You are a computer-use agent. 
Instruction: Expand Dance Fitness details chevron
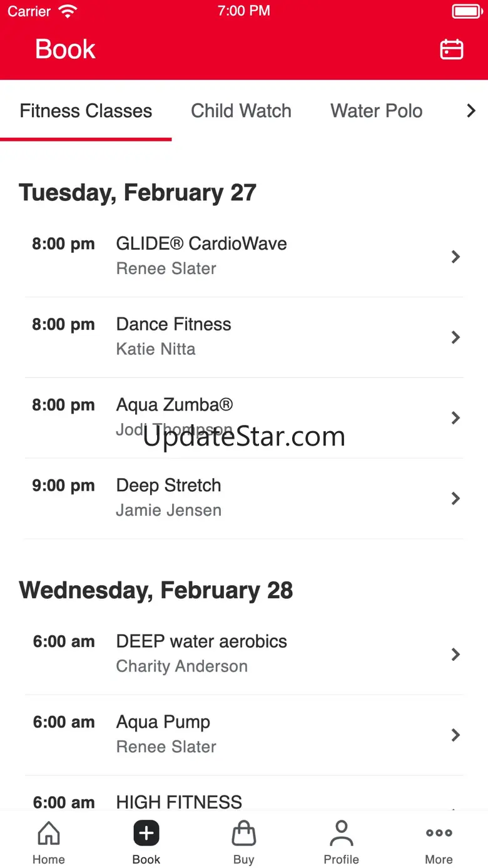click(x=455, y=337)
